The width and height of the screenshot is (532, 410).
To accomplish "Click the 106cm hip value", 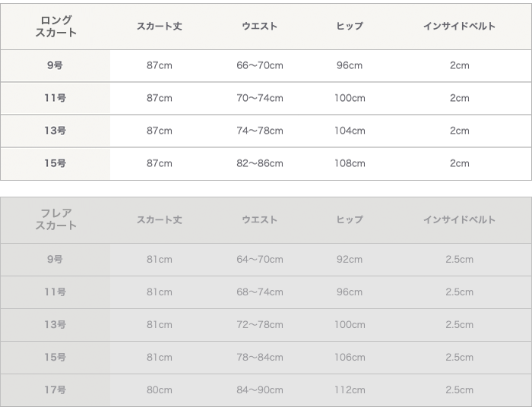I will [x=350, y=357].
